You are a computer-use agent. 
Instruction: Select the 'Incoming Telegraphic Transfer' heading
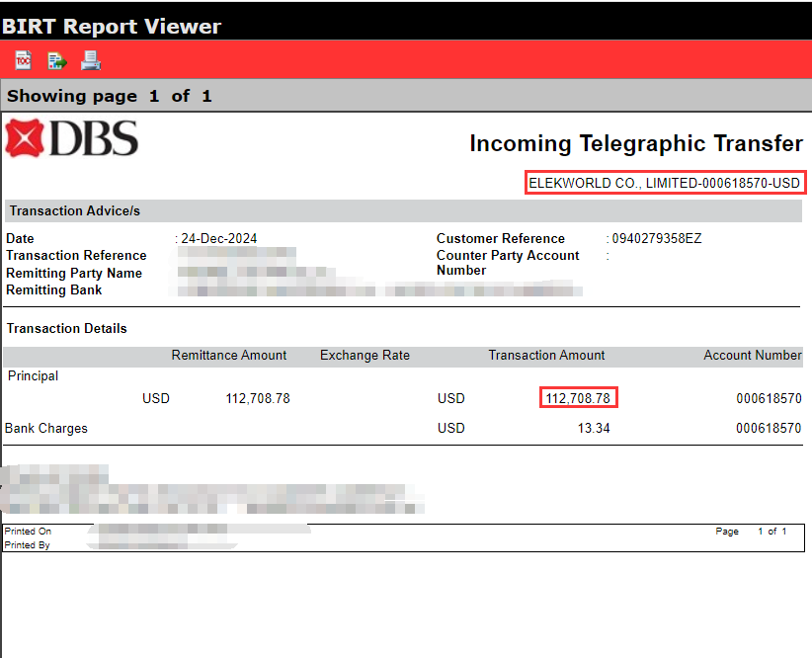tap(636, 143)
